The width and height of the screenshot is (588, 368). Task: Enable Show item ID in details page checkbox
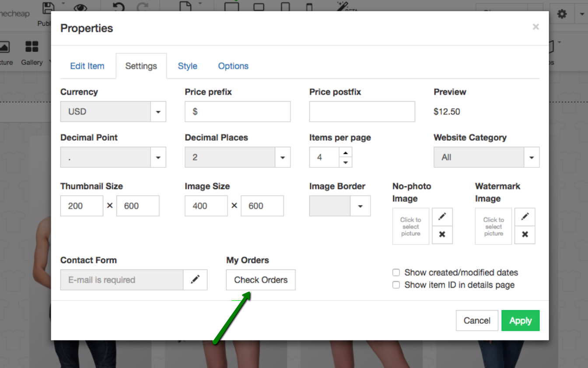[396, 285]
